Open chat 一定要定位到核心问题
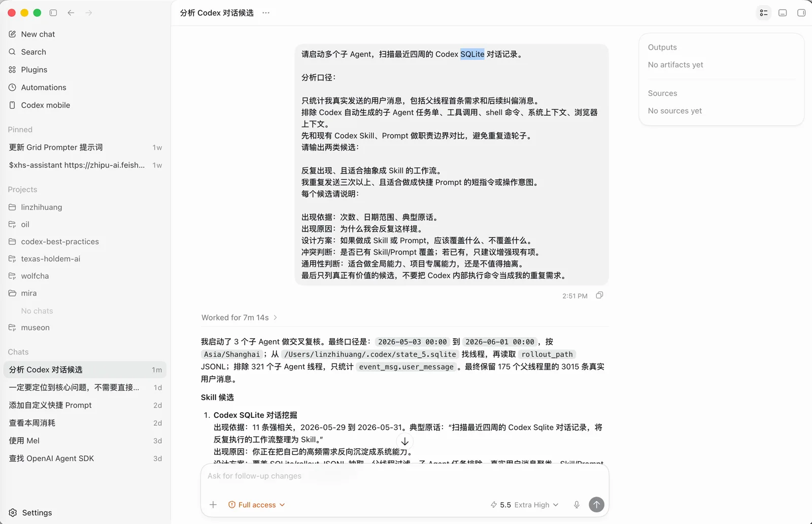812x524 pixels. coord(85,387)
